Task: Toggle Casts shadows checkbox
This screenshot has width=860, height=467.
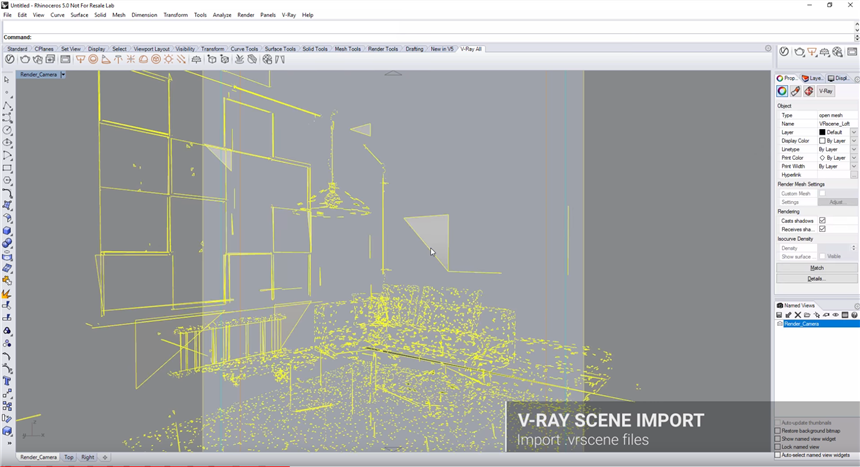Action: pos(822,220)
